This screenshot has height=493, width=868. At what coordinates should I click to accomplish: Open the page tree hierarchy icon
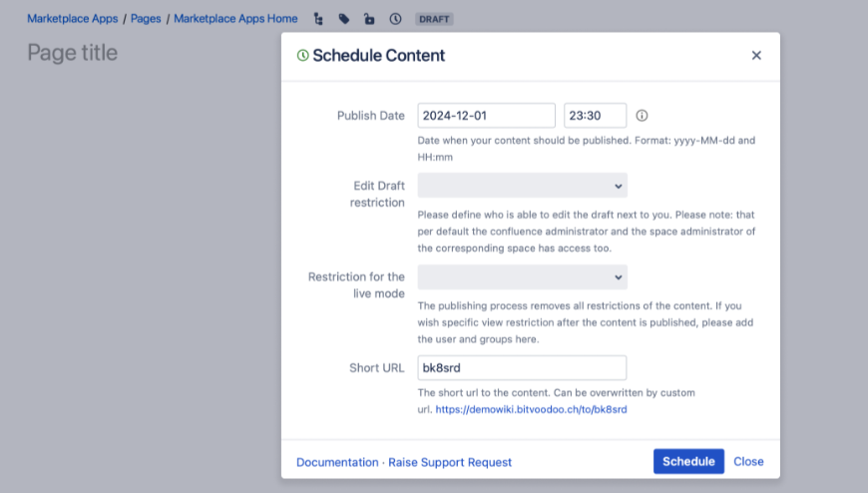(318, 19)
